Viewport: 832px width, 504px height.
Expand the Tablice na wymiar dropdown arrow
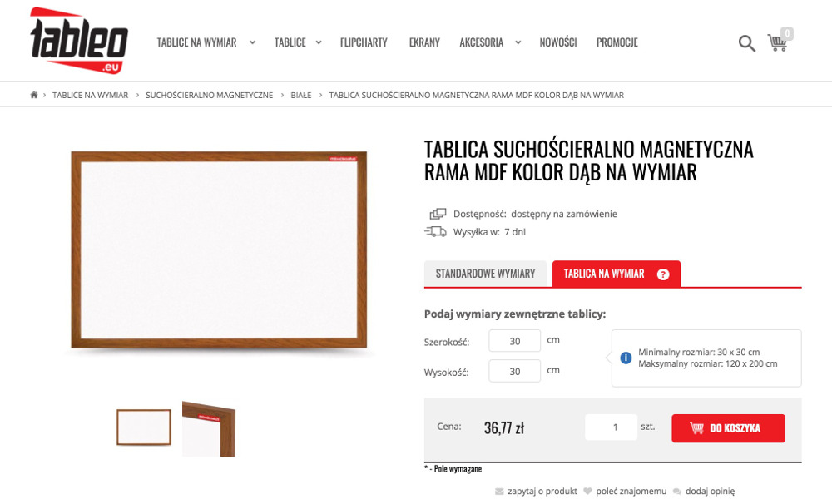pyautogui.click(x=252, y=42)
